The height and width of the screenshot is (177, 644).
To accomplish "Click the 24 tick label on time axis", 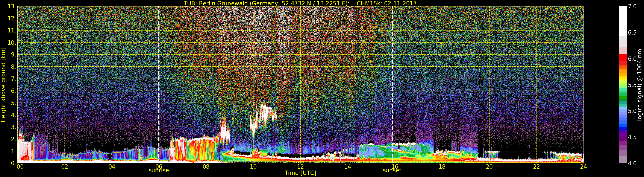I will pos(583,167).
